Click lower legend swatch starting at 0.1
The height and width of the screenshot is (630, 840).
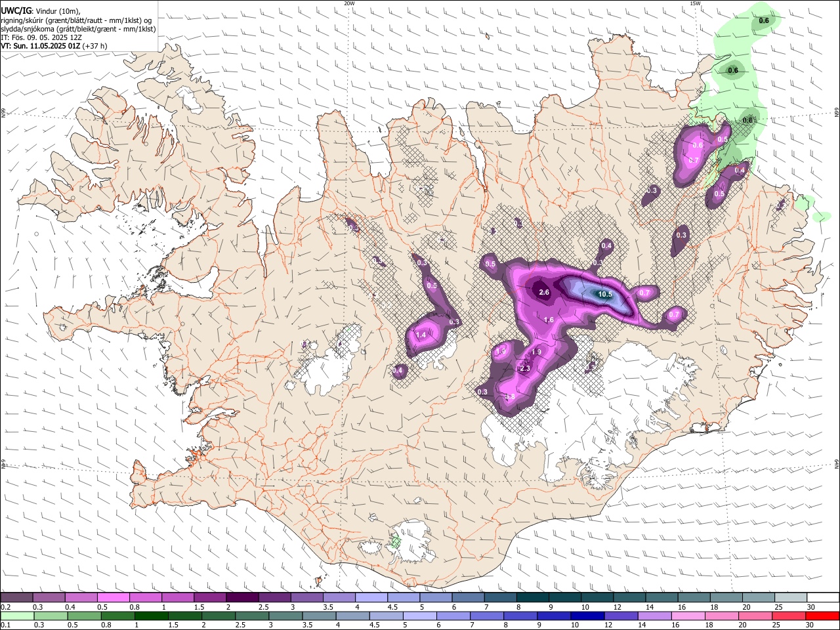[x=17, y=616]
